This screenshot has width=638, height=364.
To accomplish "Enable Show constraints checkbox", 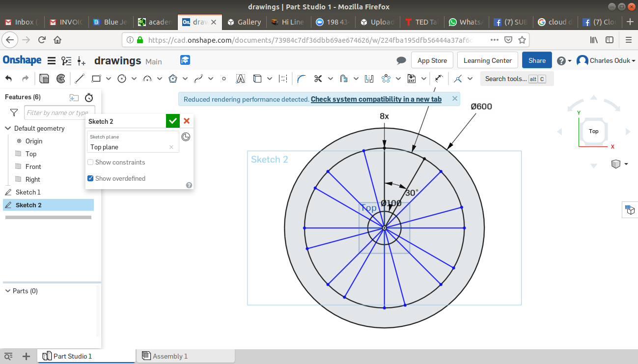I will coord(90,163).
